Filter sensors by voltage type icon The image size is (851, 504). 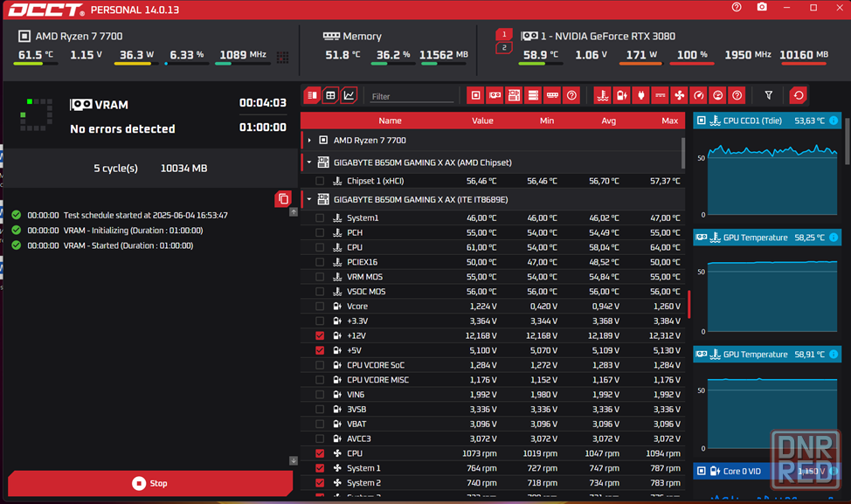(x=622, y=95)
